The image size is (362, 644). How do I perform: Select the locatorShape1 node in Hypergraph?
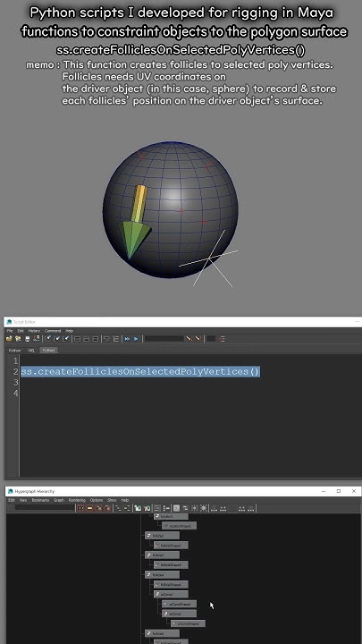180,526
